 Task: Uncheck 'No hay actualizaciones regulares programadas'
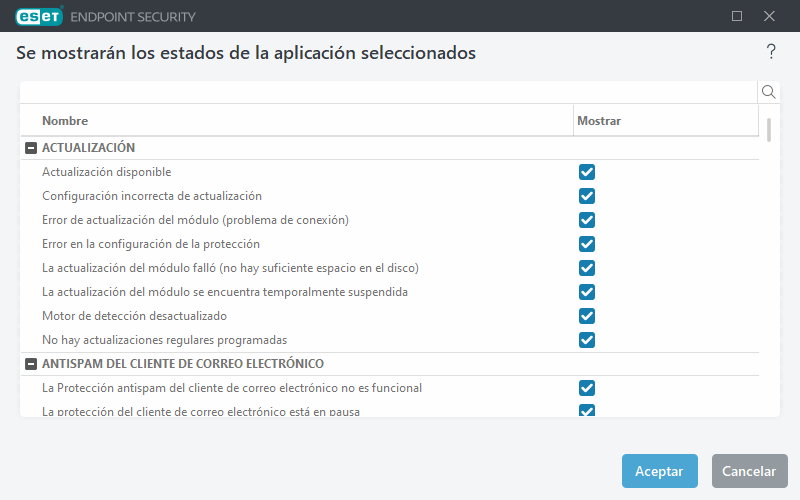tap(587, 340)
